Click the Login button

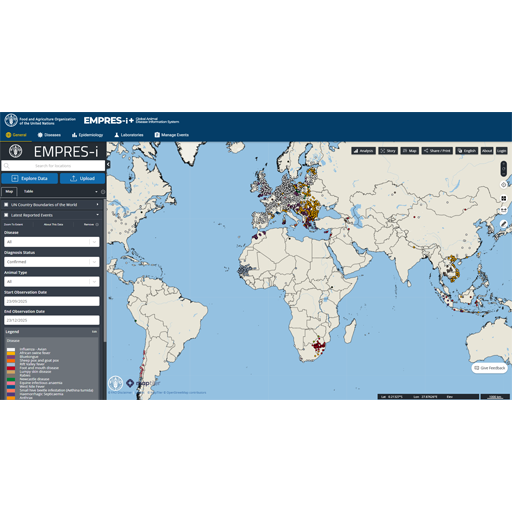coord(502,151)
